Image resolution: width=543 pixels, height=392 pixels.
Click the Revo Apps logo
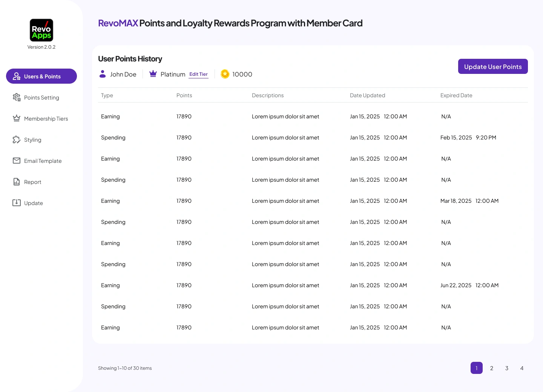(x=41, y=30)
